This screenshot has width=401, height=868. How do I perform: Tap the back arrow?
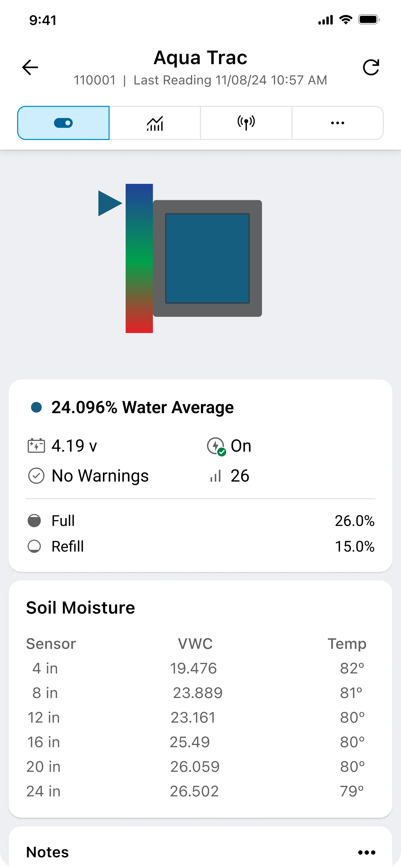point(30,67)
